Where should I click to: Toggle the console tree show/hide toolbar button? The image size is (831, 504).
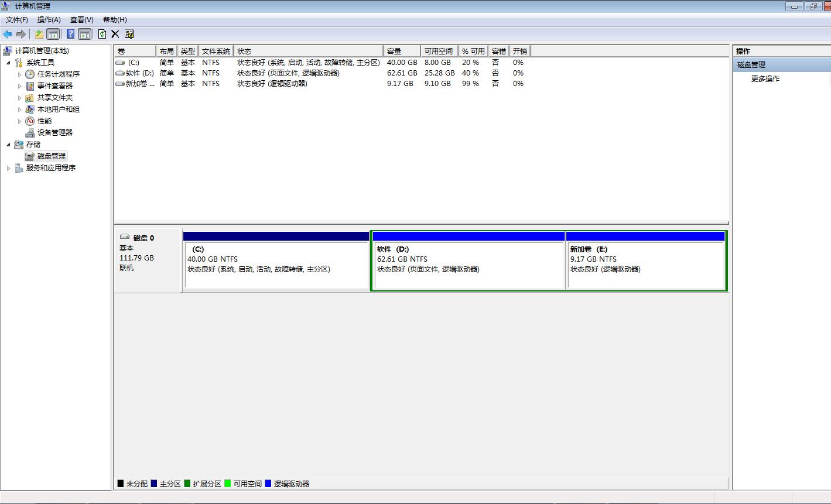(x=53, y=34)
